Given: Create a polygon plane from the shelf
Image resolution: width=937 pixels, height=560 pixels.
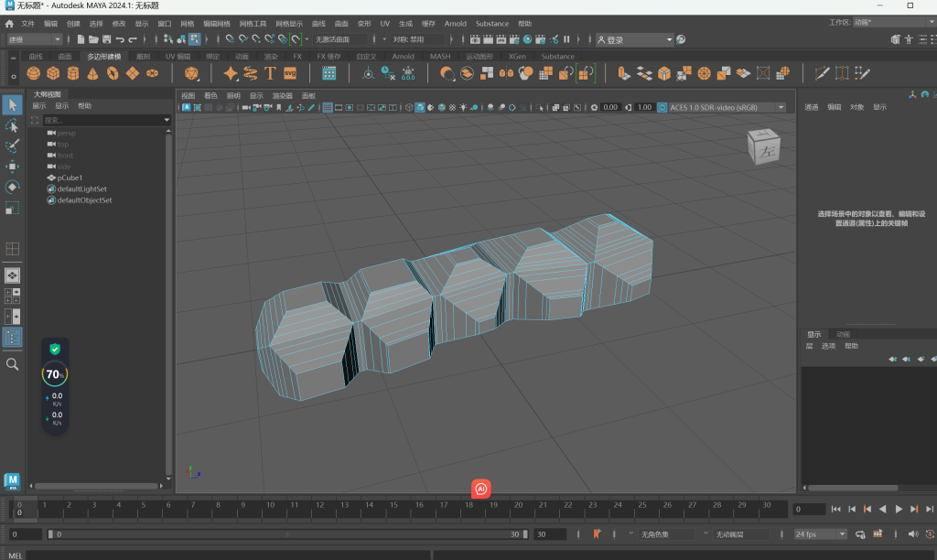Looking at the screenshot, I should [x=132, y=73].
